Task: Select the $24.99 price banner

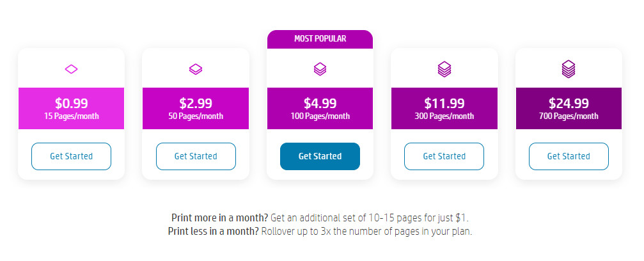Action: click(x=569, y=109)
